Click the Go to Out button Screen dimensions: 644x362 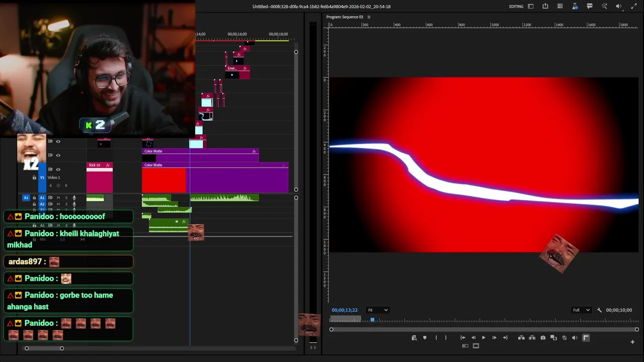click(505, 338)
